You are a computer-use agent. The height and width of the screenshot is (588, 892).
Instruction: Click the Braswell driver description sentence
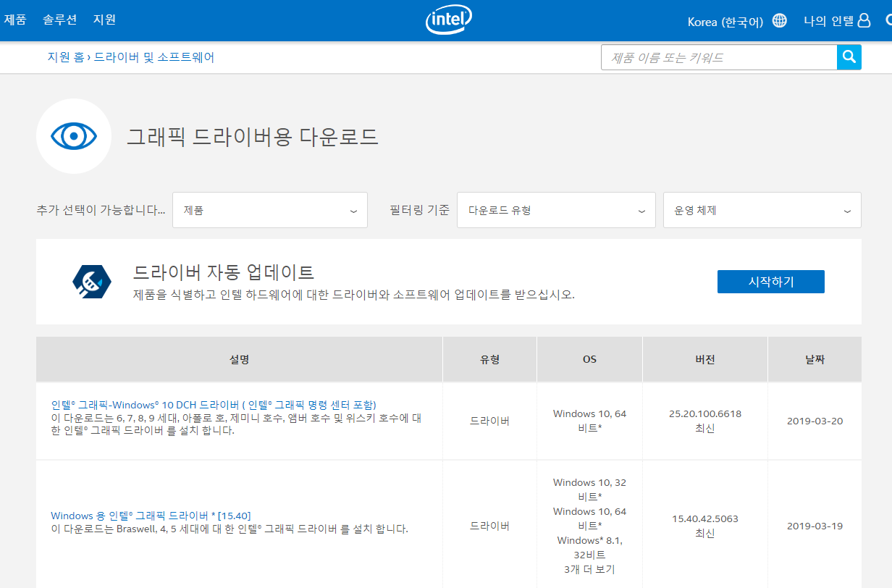click(x=230, y=529)
